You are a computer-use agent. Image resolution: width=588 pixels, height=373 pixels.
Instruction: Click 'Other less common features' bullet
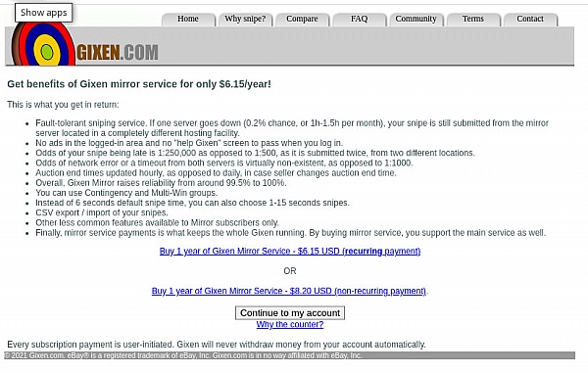tap(157, 223)
